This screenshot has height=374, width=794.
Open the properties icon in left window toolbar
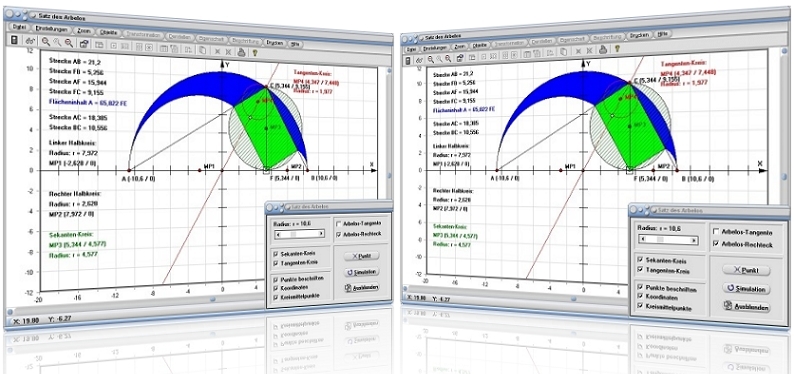84,45
